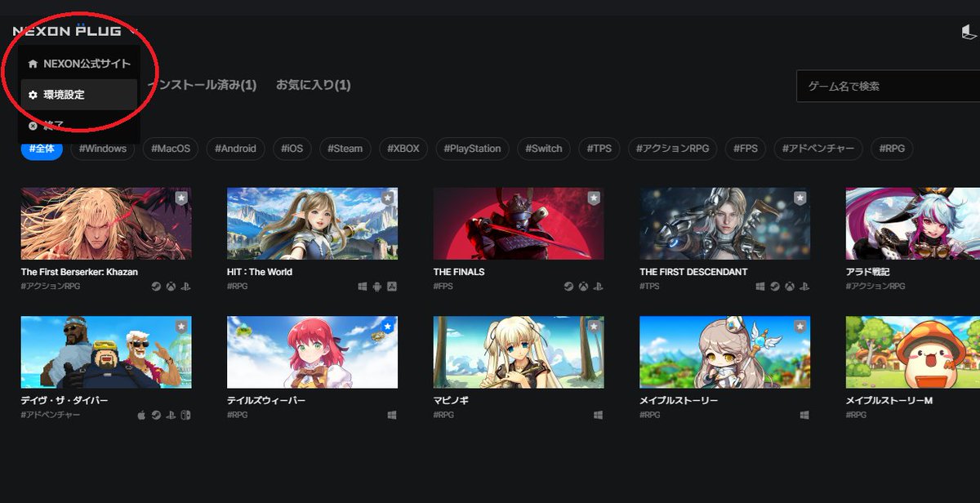The height and width of the screenshot is (503, 980).
Task: Click Windows icon under テイルズウィーバー
Action: point(392,416)
